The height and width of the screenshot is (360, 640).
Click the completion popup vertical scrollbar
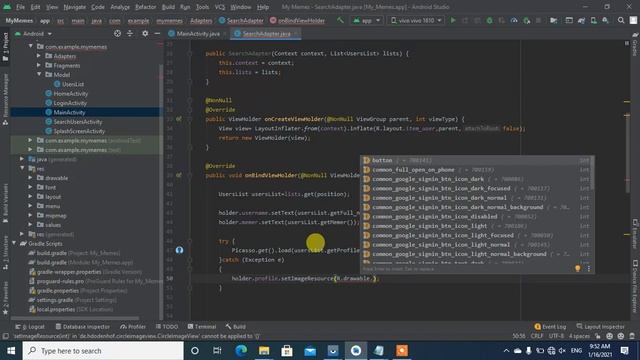(x=592, y=173)
